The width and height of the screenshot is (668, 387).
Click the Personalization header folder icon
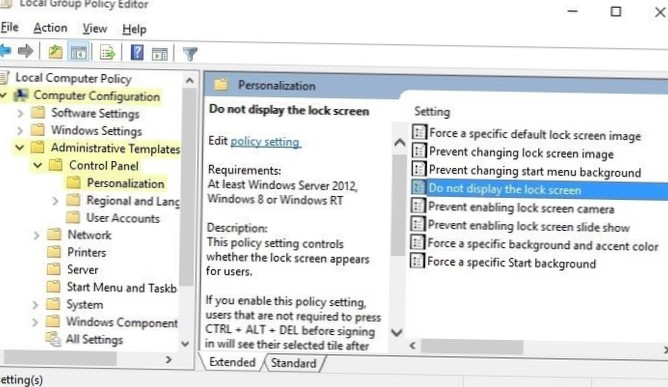(x=221, y=84)
